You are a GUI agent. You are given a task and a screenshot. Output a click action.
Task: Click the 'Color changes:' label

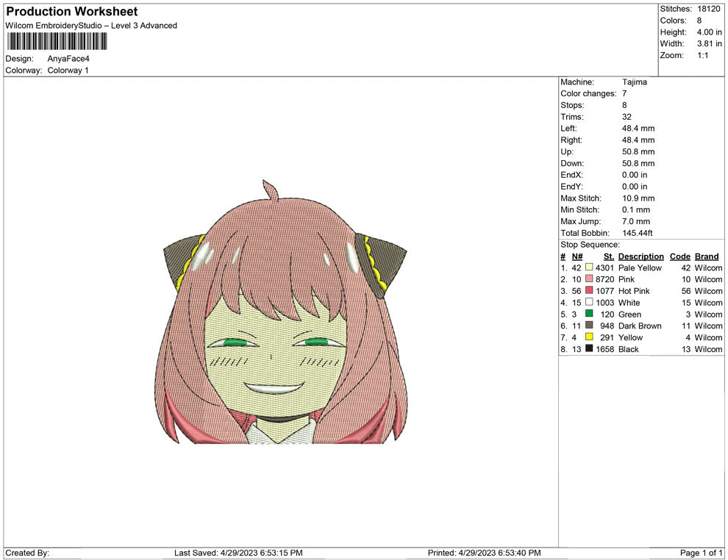pyautogui.click(x=588, y=94)
